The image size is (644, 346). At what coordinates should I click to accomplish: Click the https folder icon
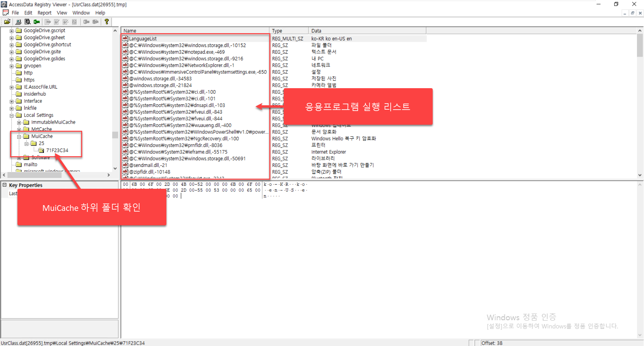click(19, 80)
